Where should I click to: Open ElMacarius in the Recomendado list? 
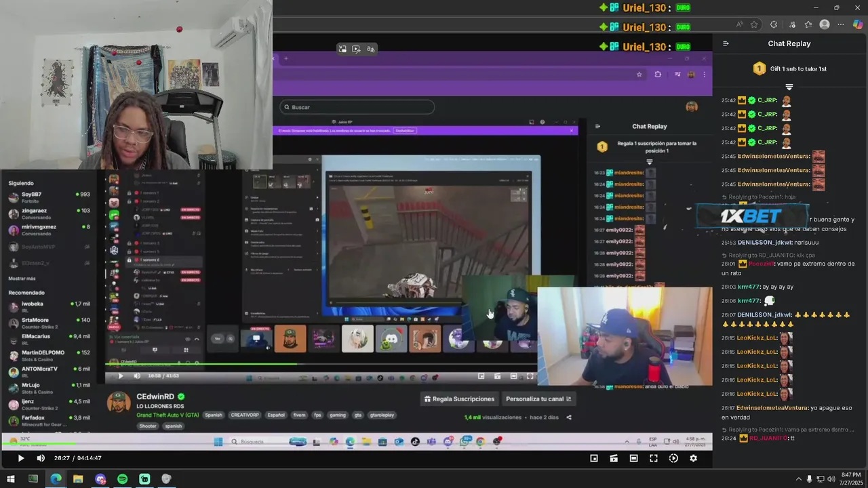(x=49, y=339)
